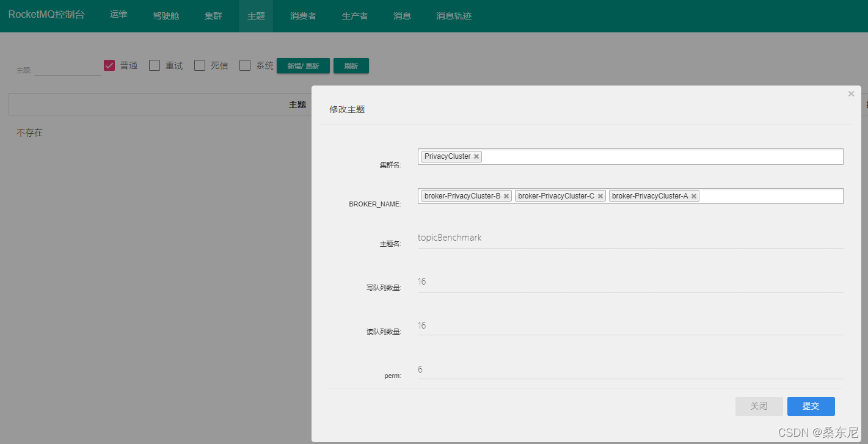The width and height of the screenshot is (868, 444).
Task: Click the 刷新 button
Action: coord(351,66)
